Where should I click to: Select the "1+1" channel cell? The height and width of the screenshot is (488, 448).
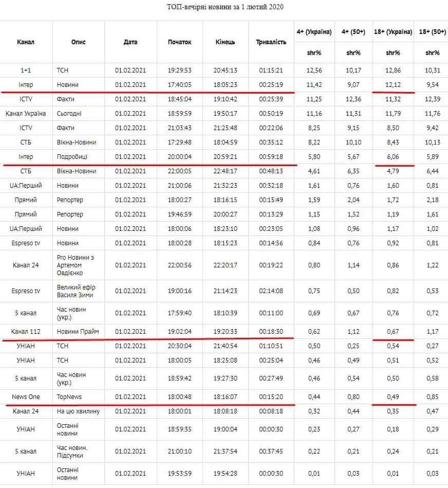pyautogui.click(x=26, y=70)
